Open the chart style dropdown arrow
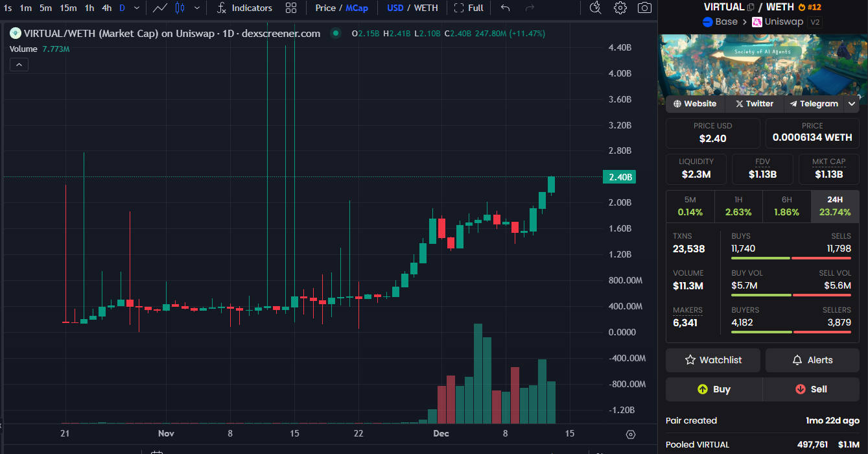 [197, 8]
